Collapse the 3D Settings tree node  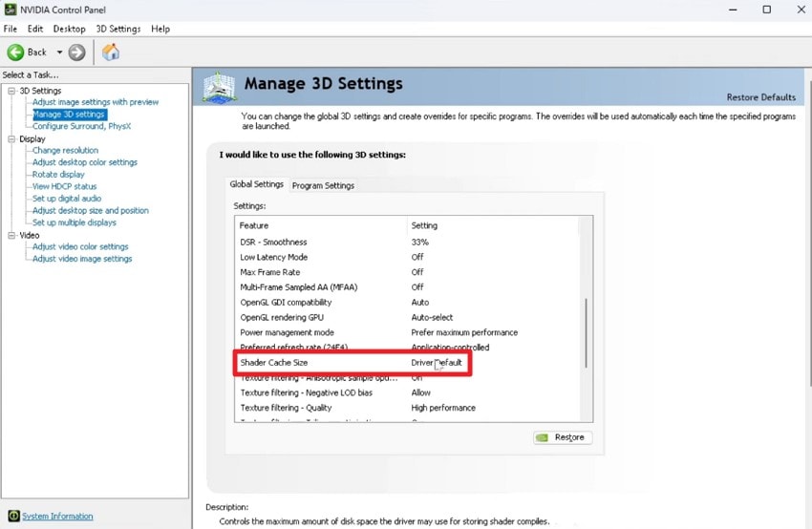[x=11, y=91]
